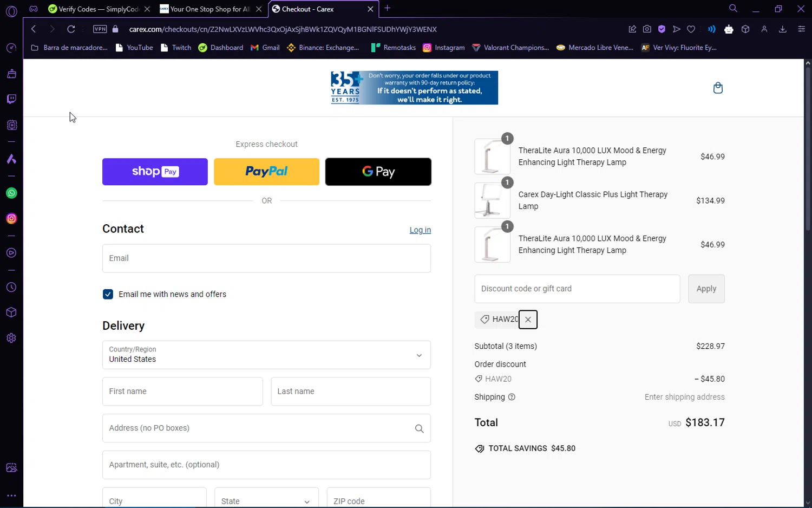Open the extensions cube icon in toolbar
This screenshot has height=508, width=812.
click(x=745, y=29)
